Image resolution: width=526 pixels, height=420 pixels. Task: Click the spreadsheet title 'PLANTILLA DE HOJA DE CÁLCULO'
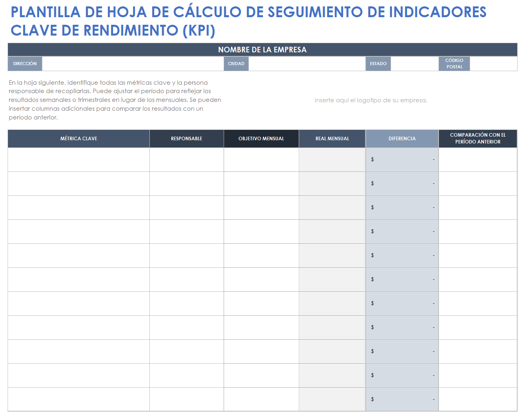click(248, 21)
